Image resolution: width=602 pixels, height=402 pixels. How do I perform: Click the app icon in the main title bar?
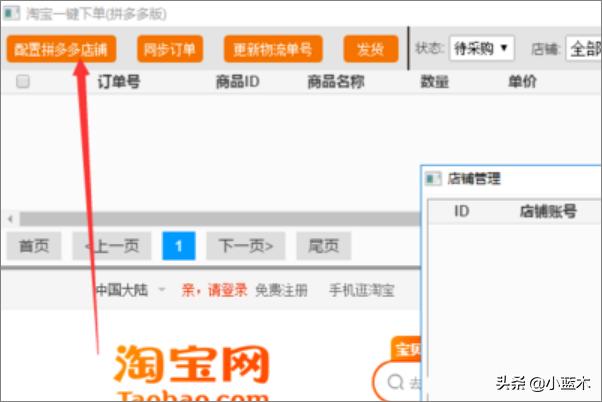point(11,13)
